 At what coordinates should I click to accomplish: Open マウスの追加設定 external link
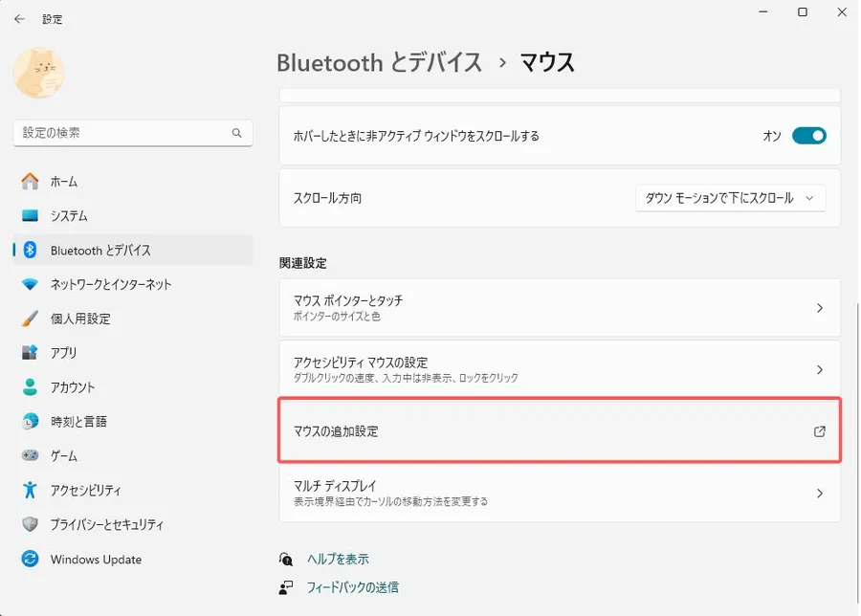819,431
